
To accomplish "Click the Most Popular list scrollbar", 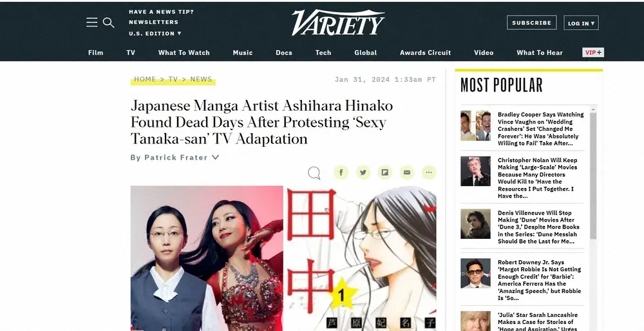I will pos(593,176).
